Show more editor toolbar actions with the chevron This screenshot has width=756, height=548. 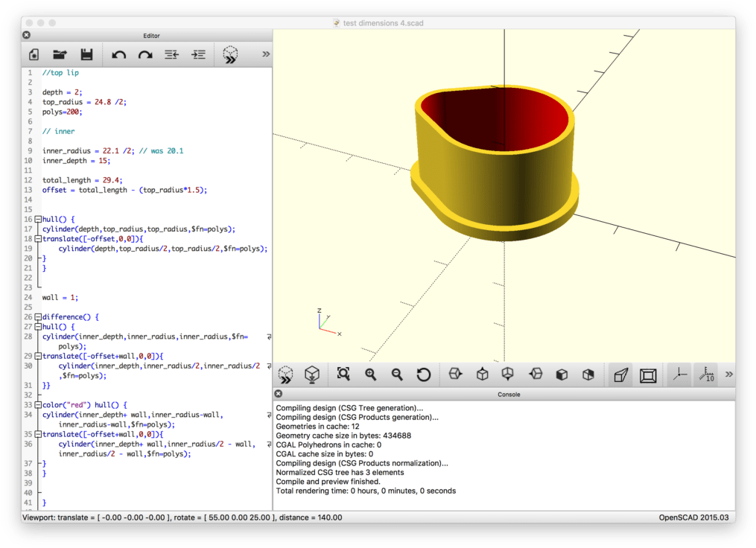264,54
